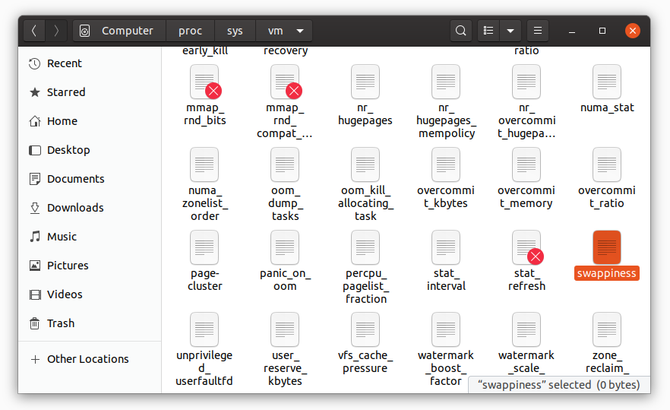Select the zone_reclaim file icon
The image size is (670, 410).
click(607, 329)
